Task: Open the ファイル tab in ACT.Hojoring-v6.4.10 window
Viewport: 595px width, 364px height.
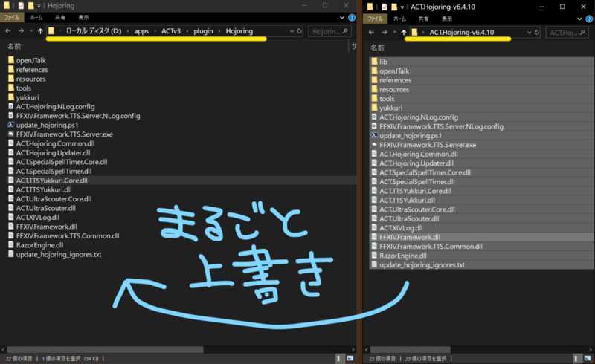Action: (x=375, y=19)
